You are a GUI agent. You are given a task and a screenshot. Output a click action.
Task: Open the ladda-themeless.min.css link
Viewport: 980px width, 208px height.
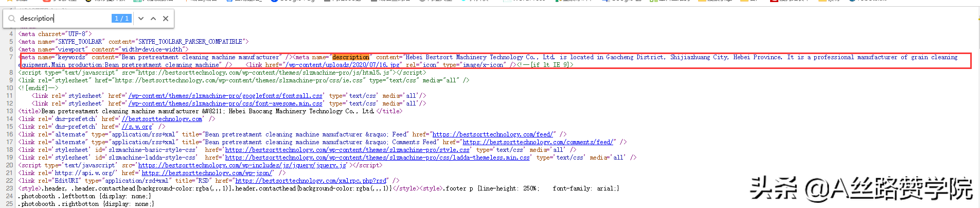(377, 158)
